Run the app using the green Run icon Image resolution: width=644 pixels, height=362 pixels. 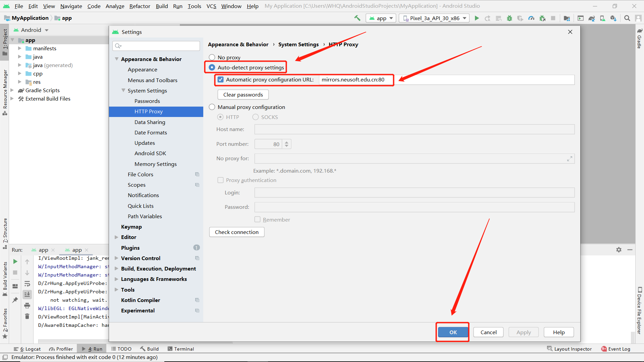[x=477, y=18]
